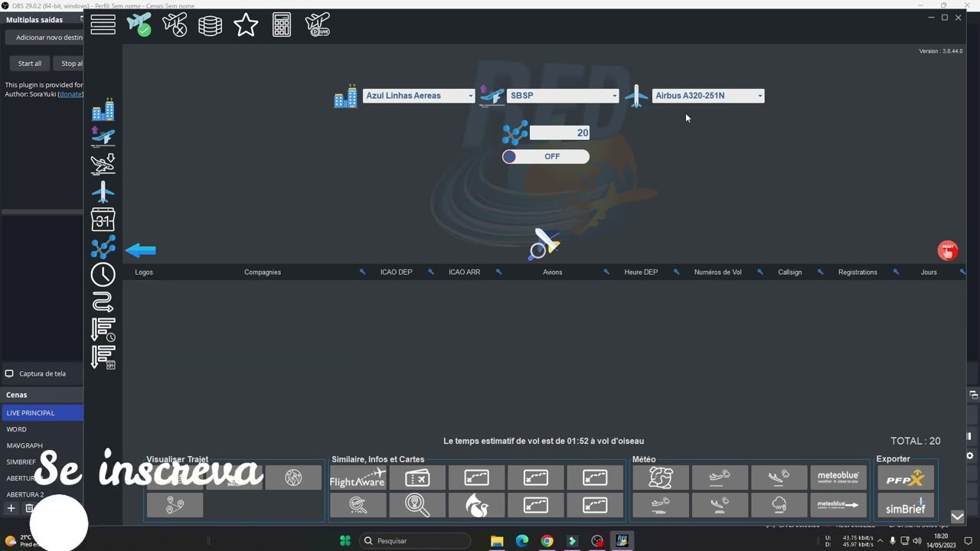Toggle Captura de tela source checkbox in OBS
This screenshot has width=980, height=551.
click(x=9, y=373)
